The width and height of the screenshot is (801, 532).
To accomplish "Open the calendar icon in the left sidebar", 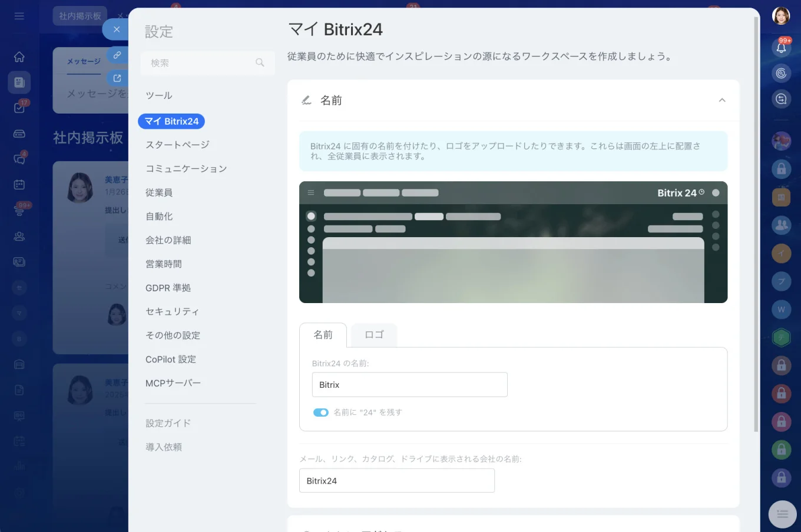I will pyautogui.click(x=19, y=185).
